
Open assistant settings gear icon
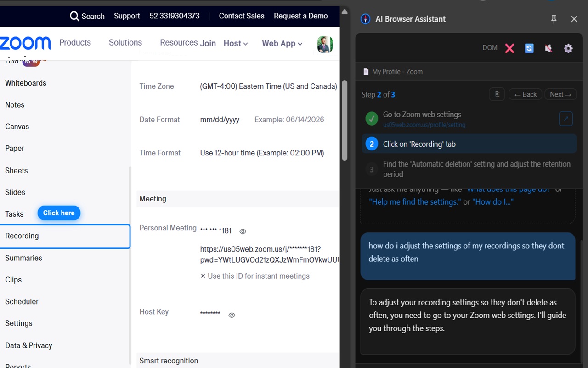click(568, 48)
